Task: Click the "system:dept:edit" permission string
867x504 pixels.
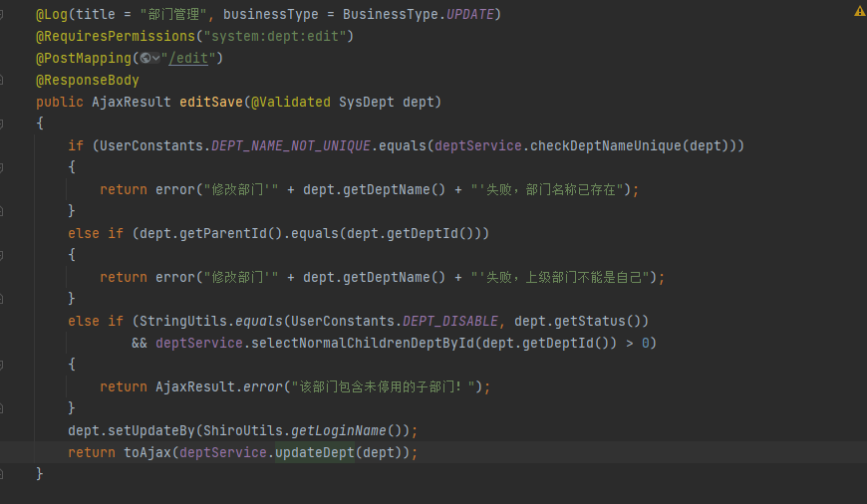Action: click(275, 37)
